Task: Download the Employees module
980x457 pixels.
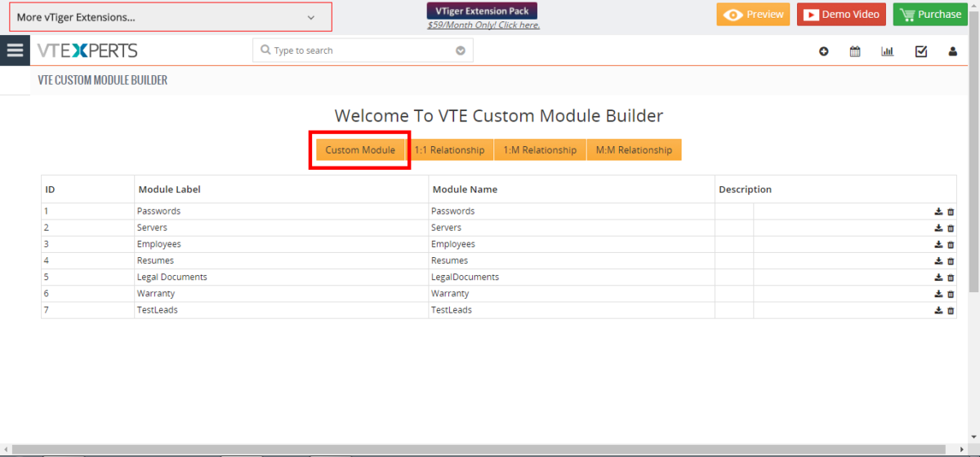Action: (938, 245)
